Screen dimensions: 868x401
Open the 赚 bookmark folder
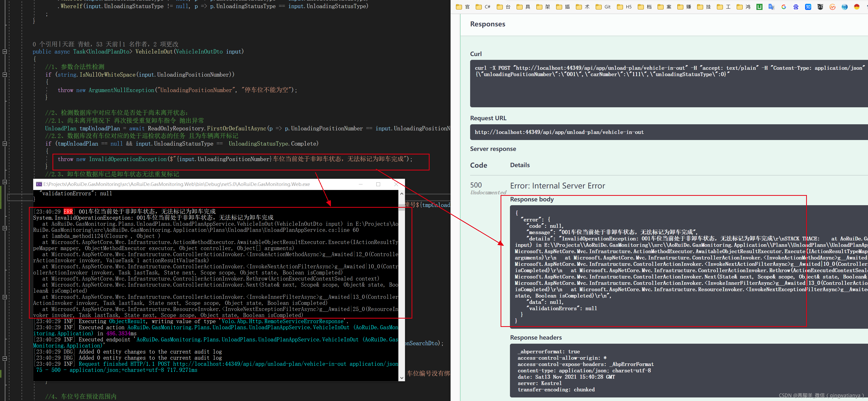(x=684, y=7)
